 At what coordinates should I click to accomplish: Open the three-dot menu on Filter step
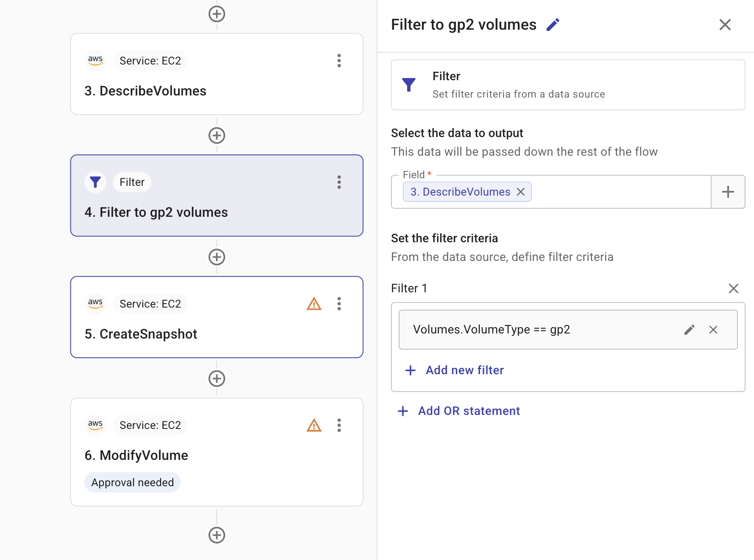[339, 182]
